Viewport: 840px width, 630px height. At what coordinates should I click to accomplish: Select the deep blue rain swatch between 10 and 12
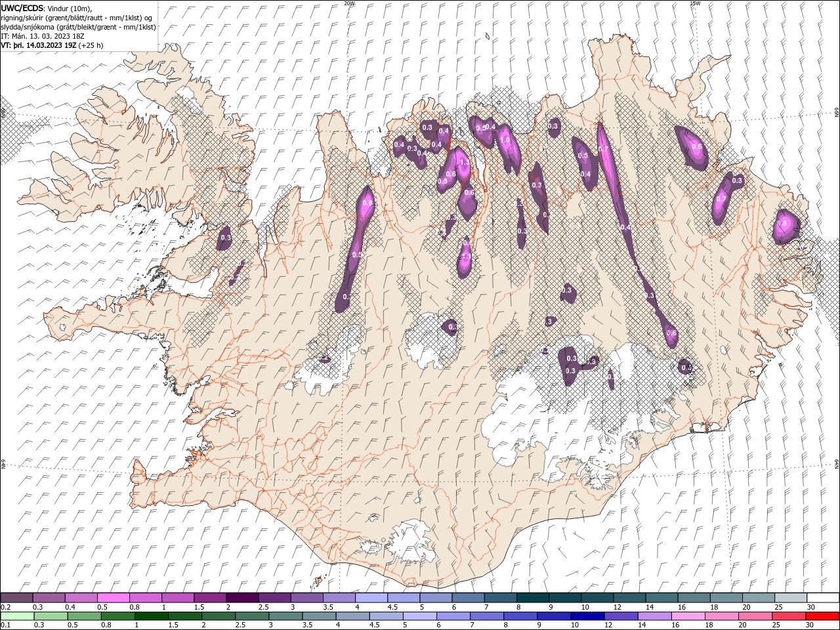point(587,616)
